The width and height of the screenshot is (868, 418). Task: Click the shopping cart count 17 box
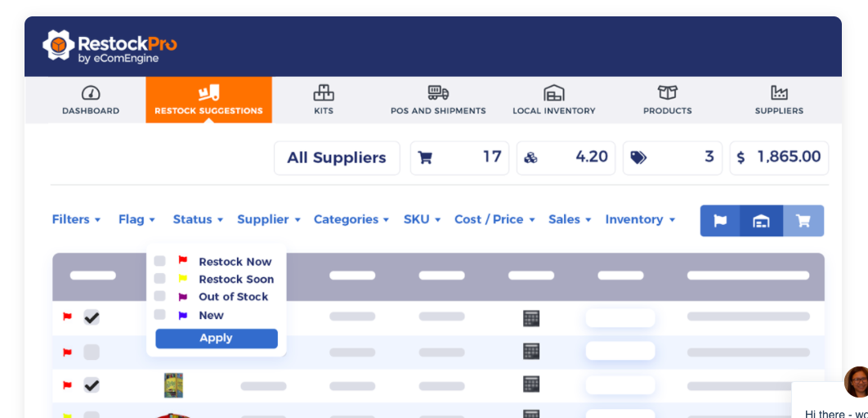click(x=459, y=158)
